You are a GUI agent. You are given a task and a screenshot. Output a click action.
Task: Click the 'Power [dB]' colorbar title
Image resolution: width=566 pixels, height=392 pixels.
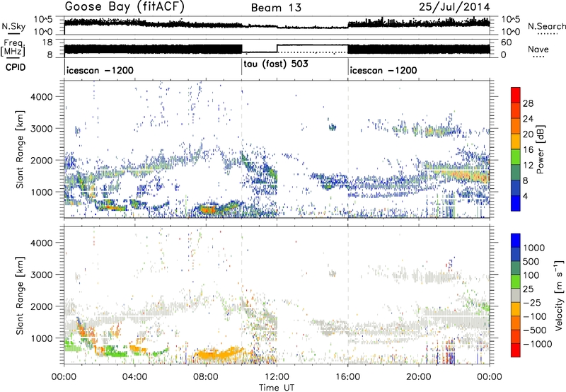pos(541,149)
